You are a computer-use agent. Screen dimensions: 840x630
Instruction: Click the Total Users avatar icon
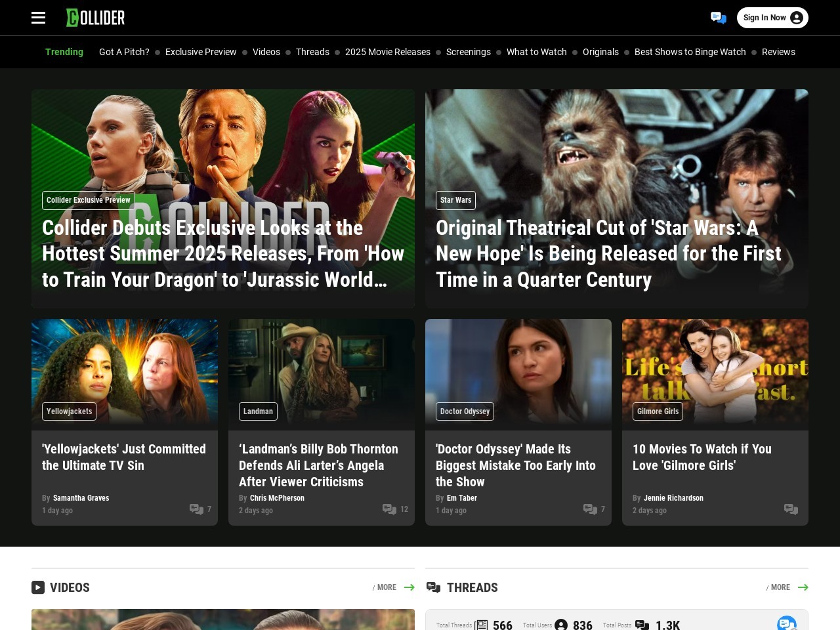(x=561, y=625)
